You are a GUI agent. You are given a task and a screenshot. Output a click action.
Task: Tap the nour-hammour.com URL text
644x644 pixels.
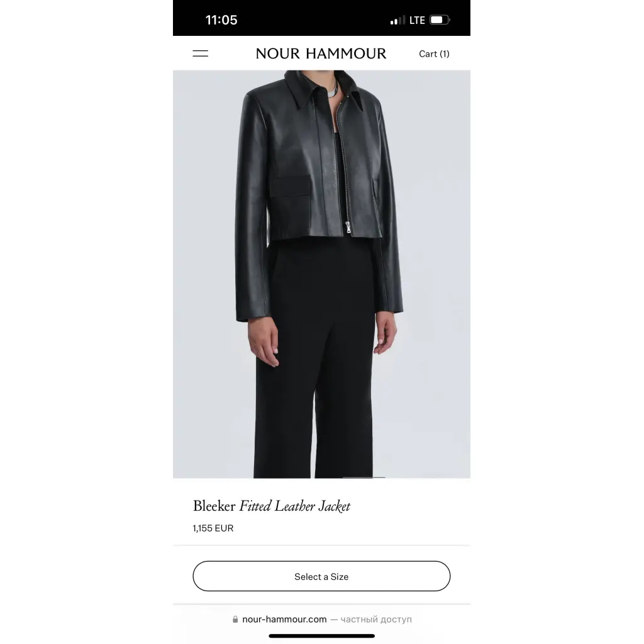284,619
